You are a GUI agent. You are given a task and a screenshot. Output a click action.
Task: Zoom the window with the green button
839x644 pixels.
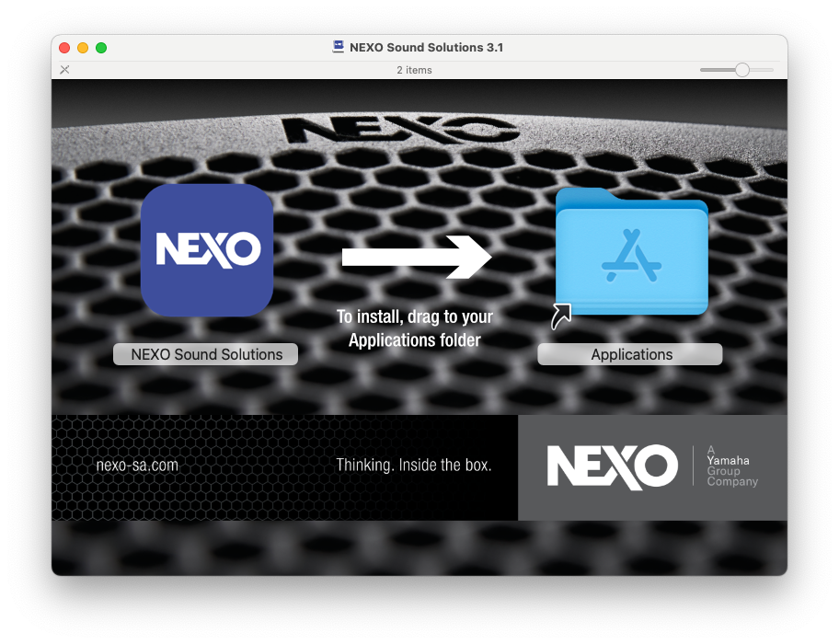tap(101, 48)
